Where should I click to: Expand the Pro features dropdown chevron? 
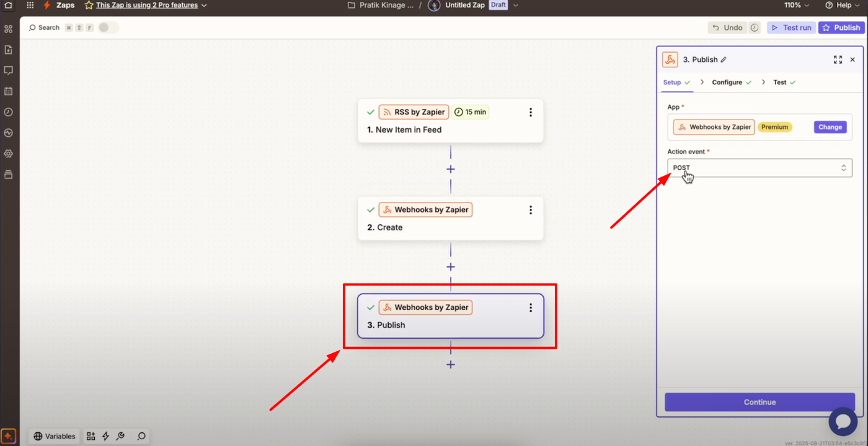pos(205,6)
